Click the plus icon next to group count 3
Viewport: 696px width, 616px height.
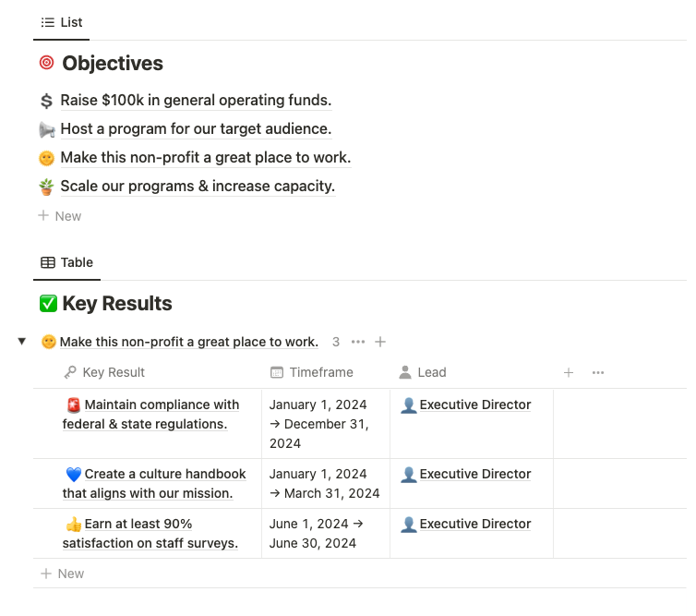380,342
